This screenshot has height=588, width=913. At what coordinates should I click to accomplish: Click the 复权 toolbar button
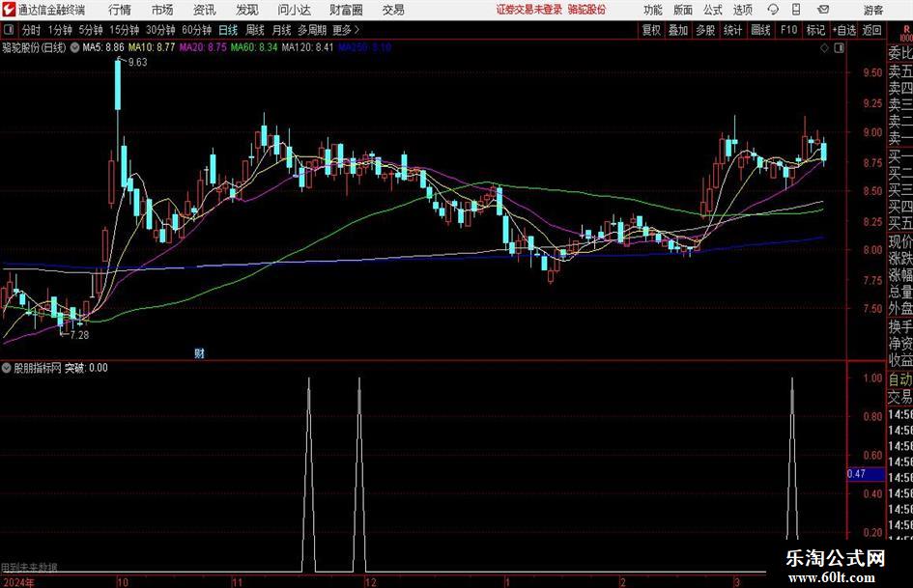pyautogui.click(x=651, y=30)
